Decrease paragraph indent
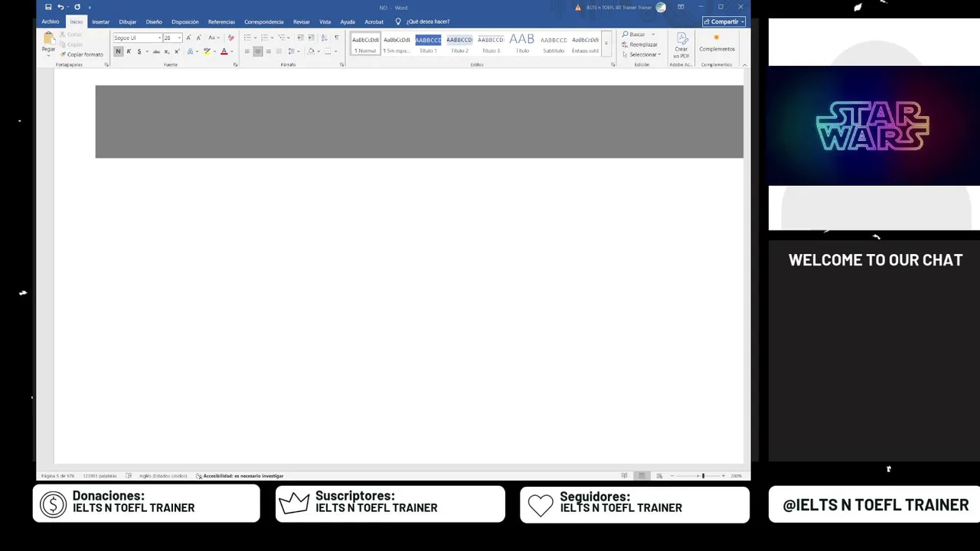 tap(300, 37)
